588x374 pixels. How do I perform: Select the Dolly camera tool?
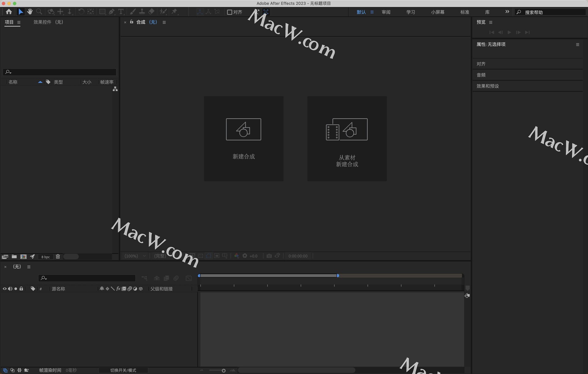point(70,12)
